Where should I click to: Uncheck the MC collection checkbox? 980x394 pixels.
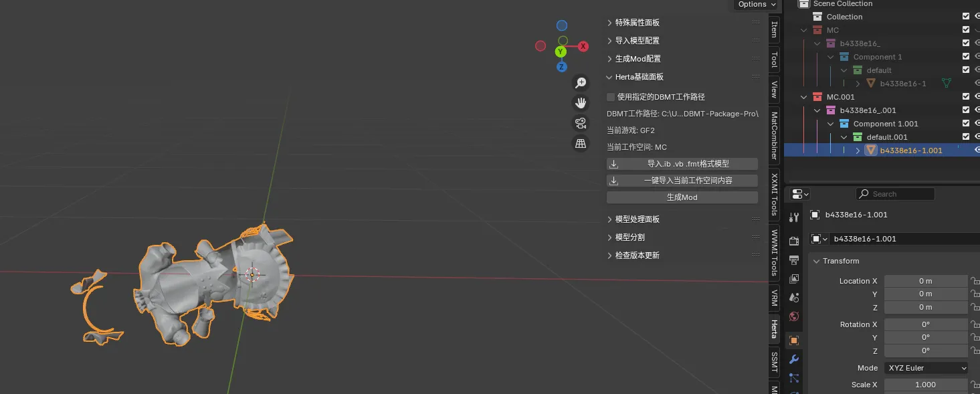coord(965,30)
